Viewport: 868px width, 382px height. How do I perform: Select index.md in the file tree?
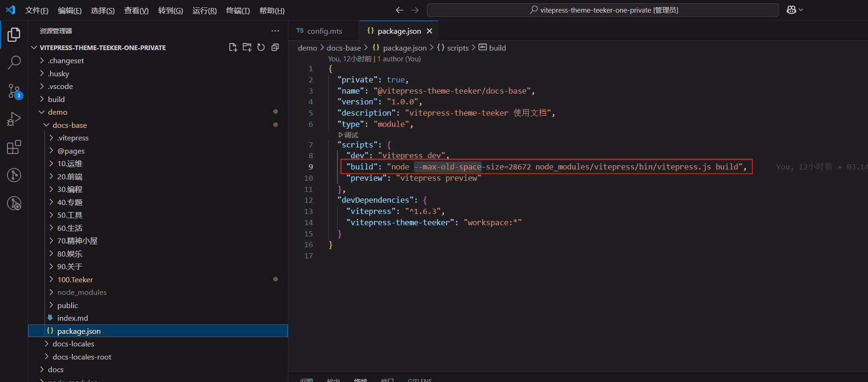pos(73,318)
